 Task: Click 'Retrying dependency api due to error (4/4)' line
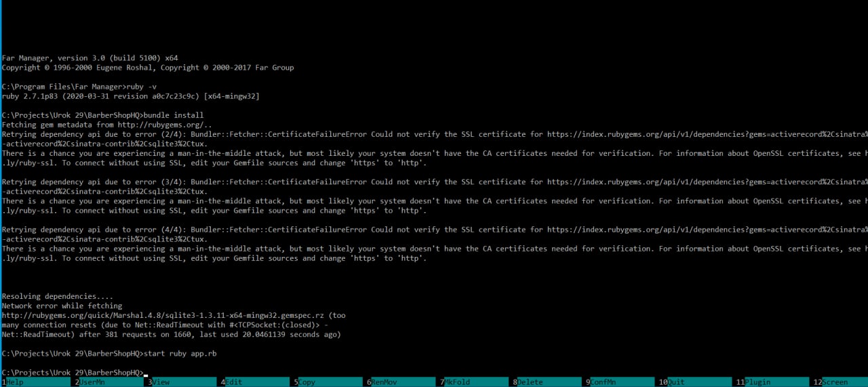tap(434, 230)
